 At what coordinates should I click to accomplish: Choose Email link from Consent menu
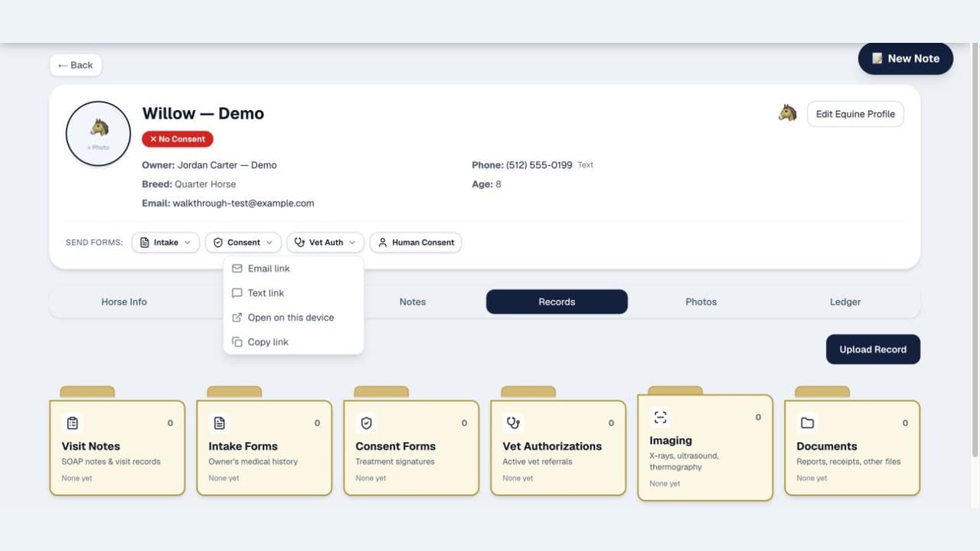[293, 269]
